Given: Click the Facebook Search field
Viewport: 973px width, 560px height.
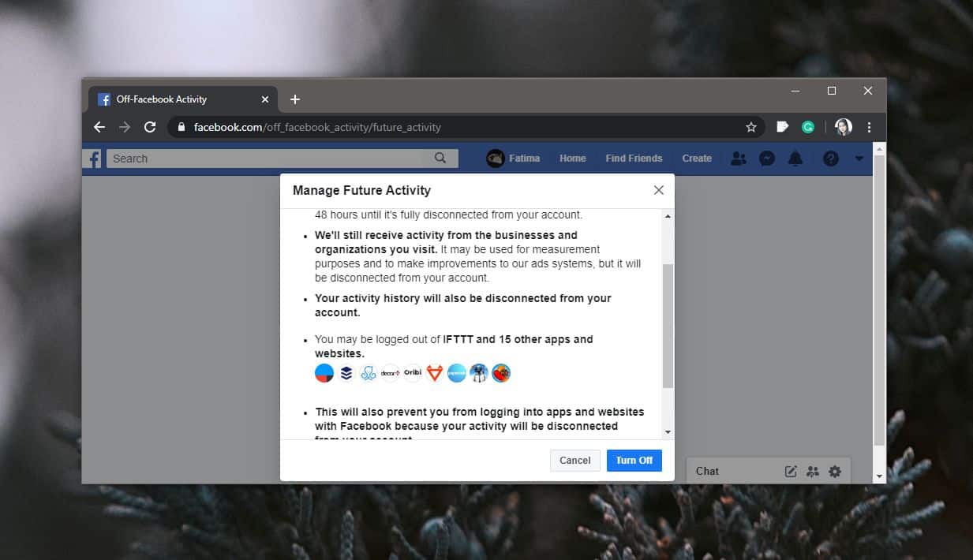Looking at the screenshot, I should (265, 159).
